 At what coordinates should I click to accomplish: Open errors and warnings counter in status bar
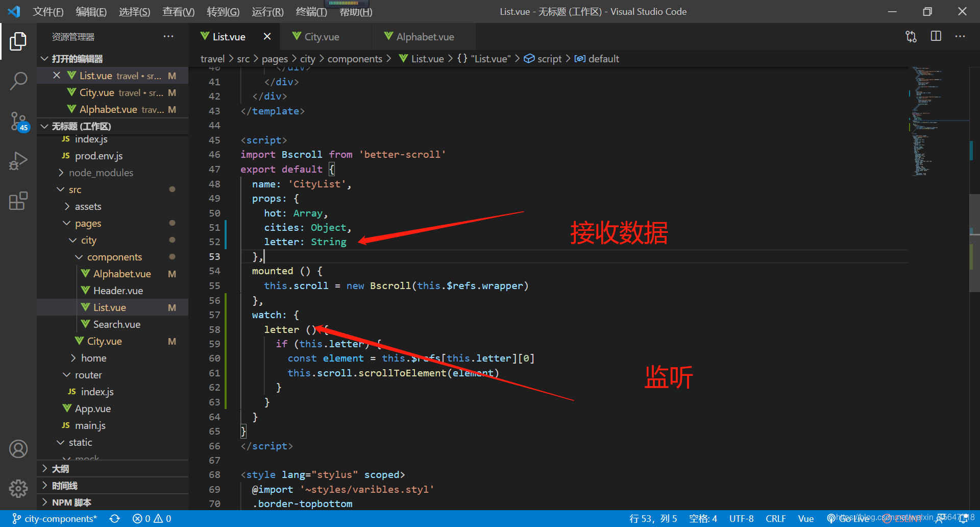[x=152, y=519]
